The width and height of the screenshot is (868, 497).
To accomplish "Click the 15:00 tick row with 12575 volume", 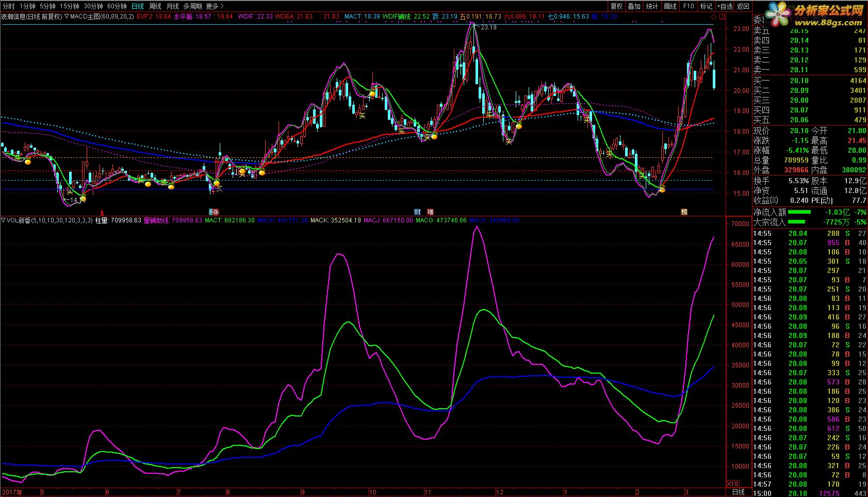I will (x=810, y=493).
